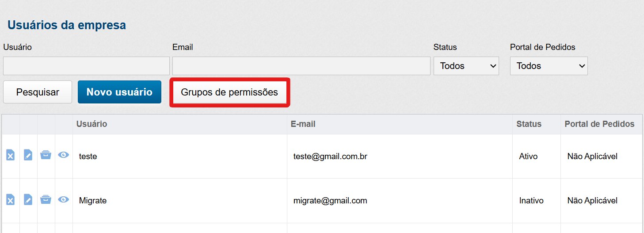The image size is (644, 233).
Task: Click the archive box icon for teste
Action: point(46,155)
